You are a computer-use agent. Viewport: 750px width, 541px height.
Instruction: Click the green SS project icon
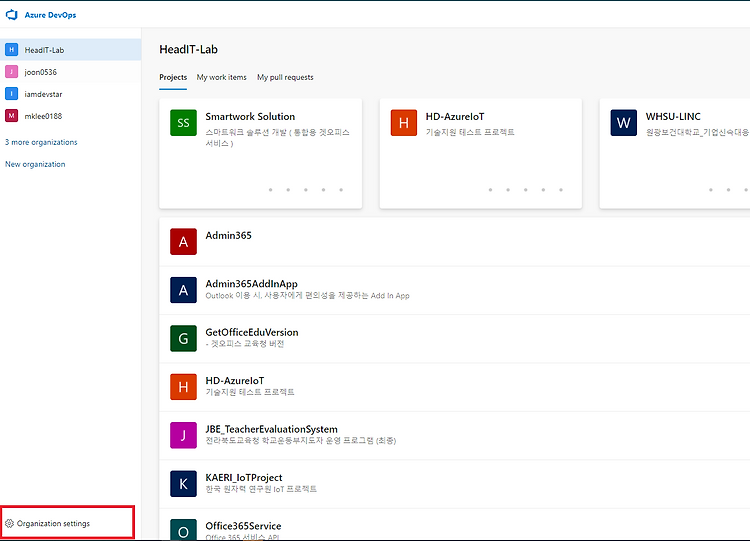[x=183, y=123]
